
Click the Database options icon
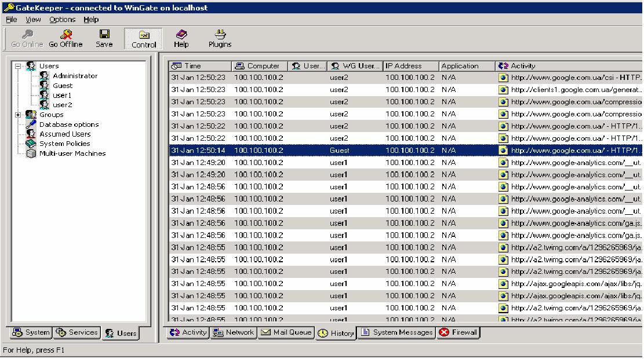31,124
